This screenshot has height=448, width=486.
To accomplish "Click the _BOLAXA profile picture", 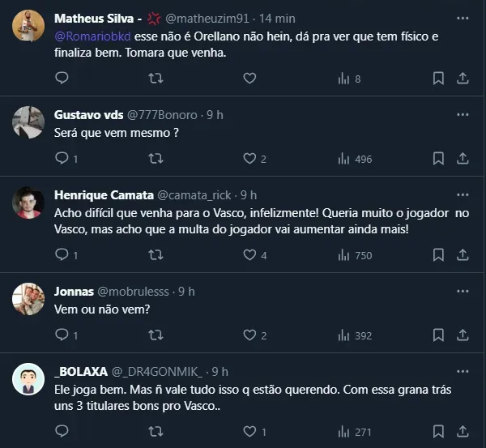I will point(28,380).
